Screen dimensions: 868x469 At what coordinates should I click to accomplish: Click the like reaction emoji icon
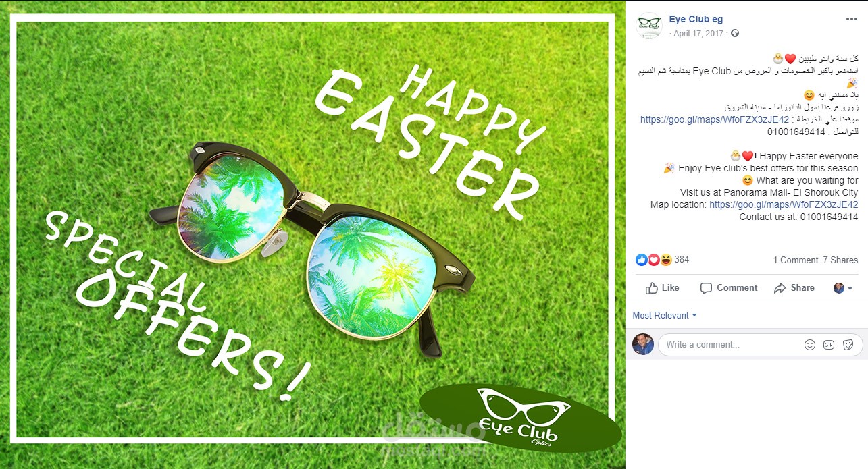coord(642,260)
